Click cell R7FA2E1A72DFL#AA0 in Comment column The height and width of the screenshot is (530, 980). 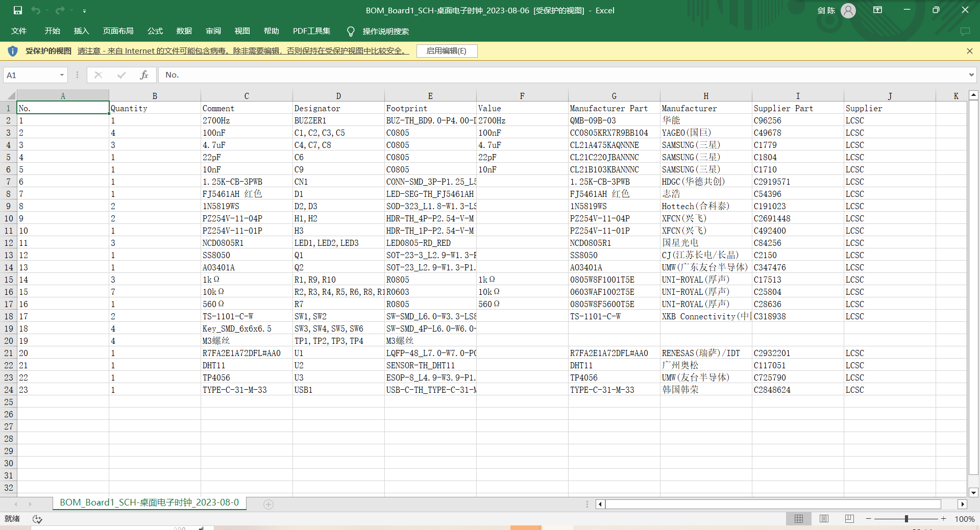point(247,353)
